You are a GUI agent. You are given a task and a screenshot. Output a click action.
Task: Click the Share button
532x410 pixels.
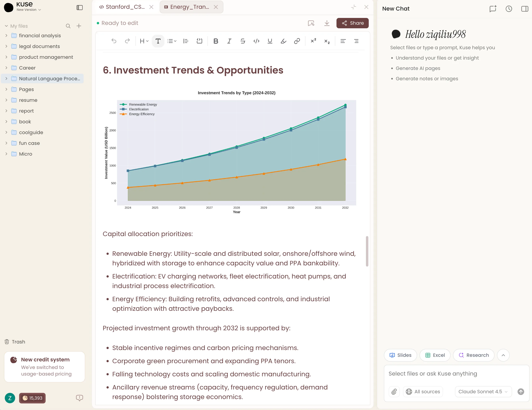(352, 23)
